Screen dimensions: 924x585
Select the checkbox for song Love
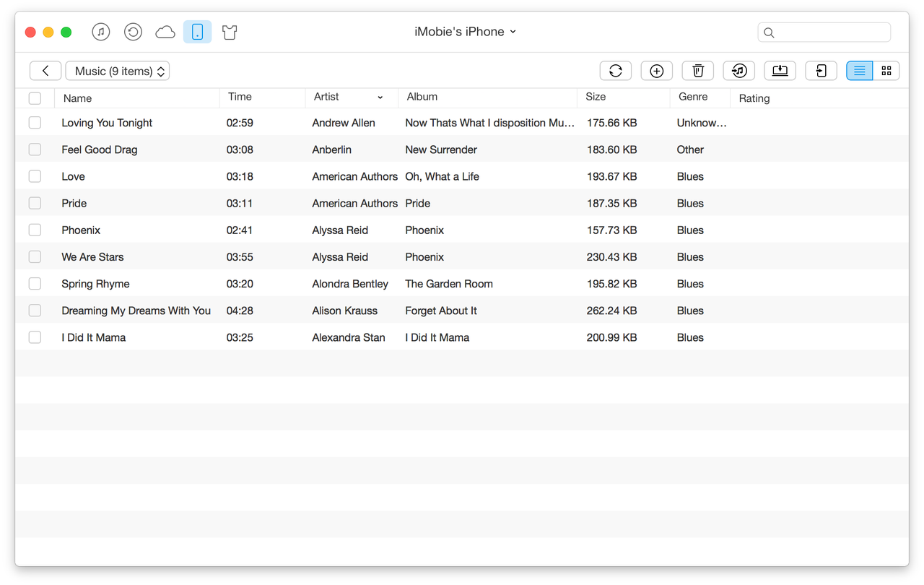tap(35, 176)
